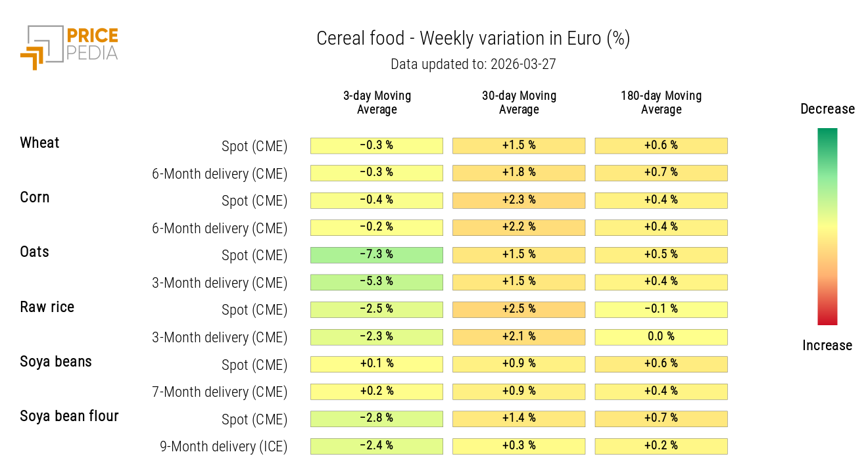Click the 9-Month delivery (ICE) row label
This screenshot has width=868, height=473.
click(224, 447)
